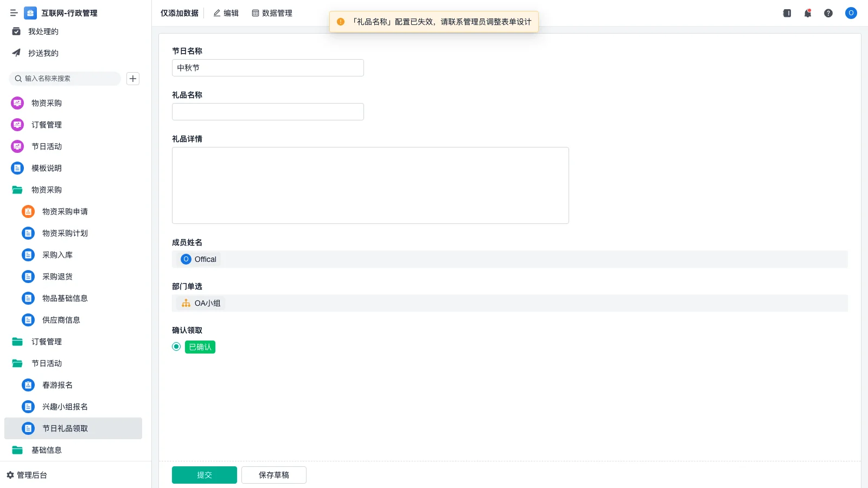Click the 节日名称 input field
Image resolution: width=868 pixels, height=488 pixels.
pos(267,67)
